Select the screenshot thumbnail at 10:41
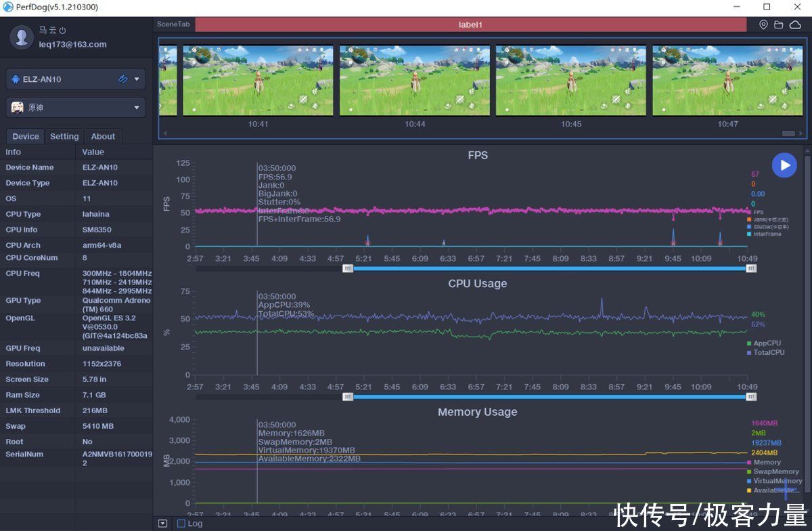This screenshot has height=531, width=812. tap(258, 81)
